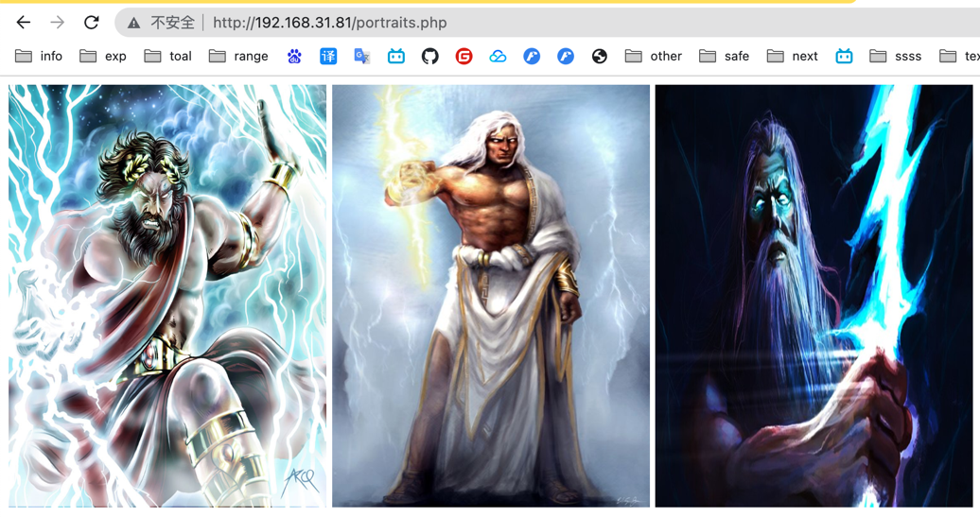The width and height of the screenshot is (980, 517).
Task: Open the Bilibili bookmark beside GitHub
Action: [396, 57]
